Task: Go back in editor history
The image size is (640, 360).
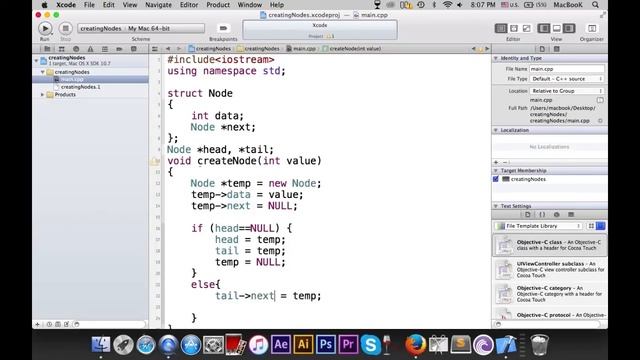Action: pos(168,49)
